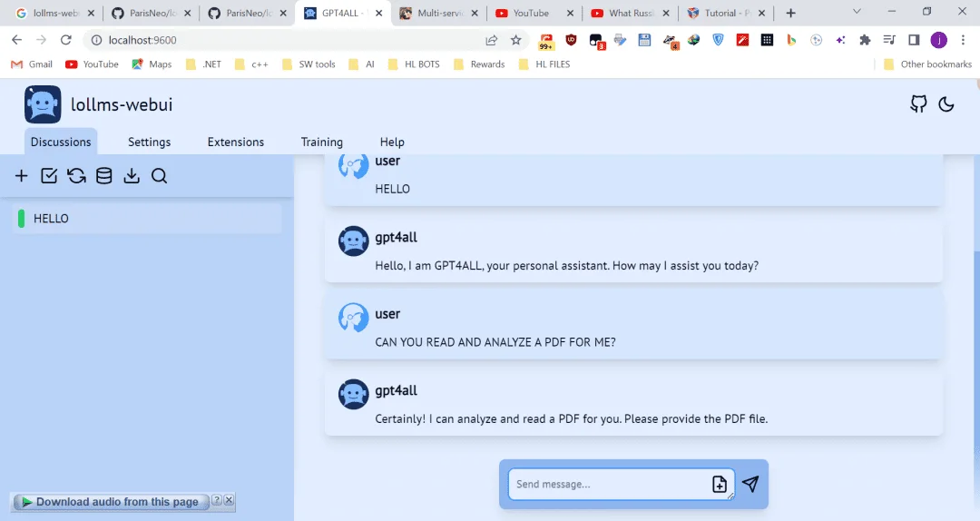
Task: Click the message 'CAN YOU READ AND ANALYZE A PDF FOR ME?'
Action: [x=495, y=342]
